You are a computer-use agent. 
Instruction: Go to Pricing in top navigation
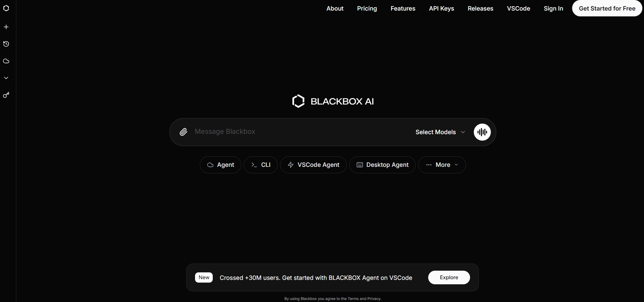[367, 9]
